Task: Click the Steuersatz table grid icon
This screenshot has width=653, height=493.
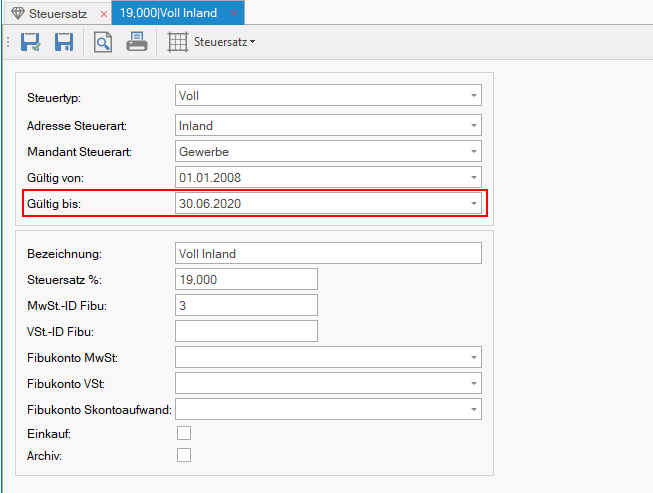Action: tap(178, 42)
